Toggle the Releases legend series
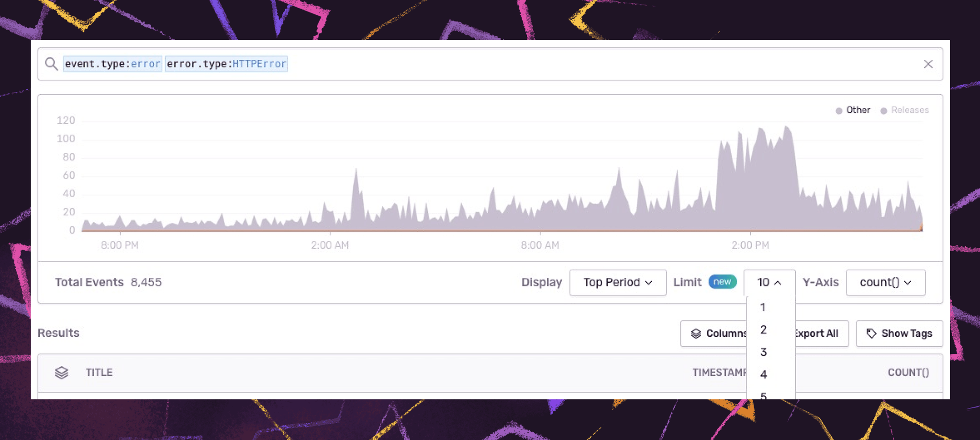Screen dimensions: 980x440 coord(904,110)
